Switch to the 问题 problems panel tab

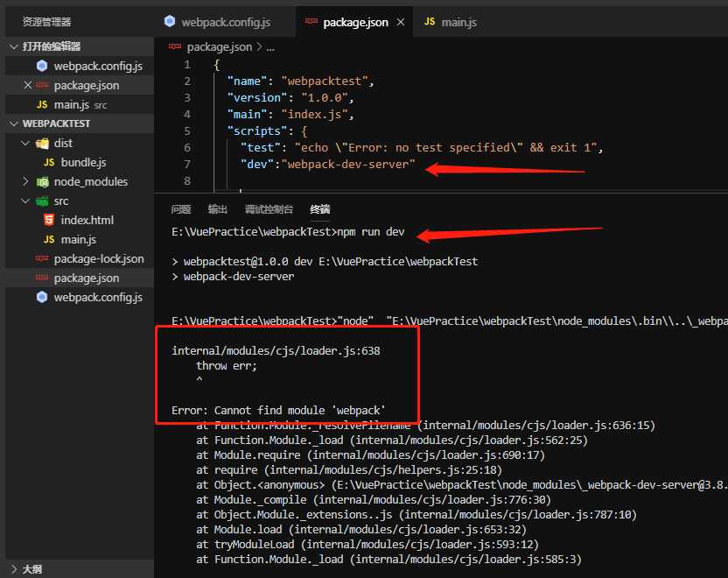coord(180,209)
